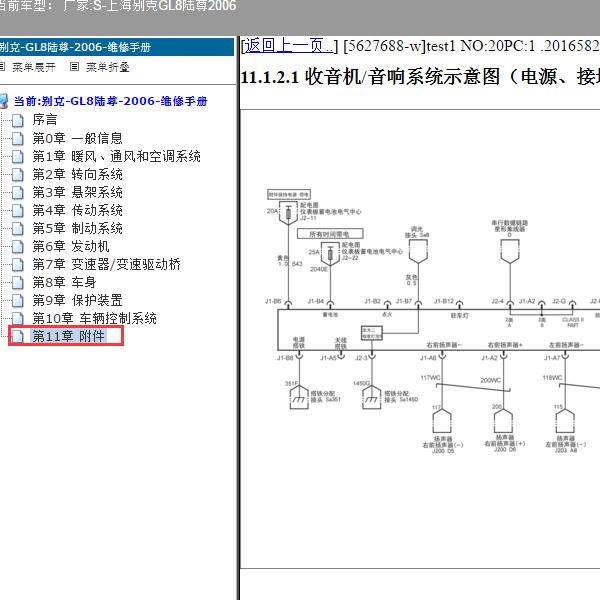Collapse the menu with 菜单折叠

(108, 67)
